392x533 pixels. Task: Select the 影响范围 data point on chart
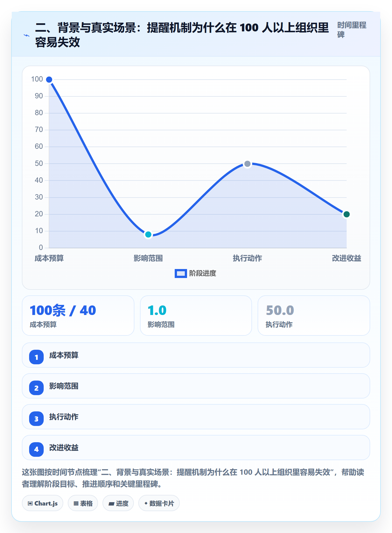(x=148, y=234)
